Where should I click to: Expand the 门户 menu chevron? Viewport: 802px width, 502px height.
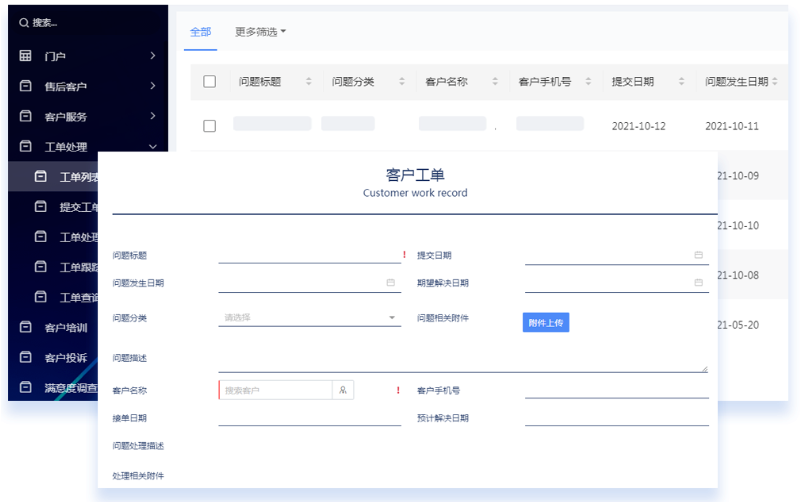(152, 55)
